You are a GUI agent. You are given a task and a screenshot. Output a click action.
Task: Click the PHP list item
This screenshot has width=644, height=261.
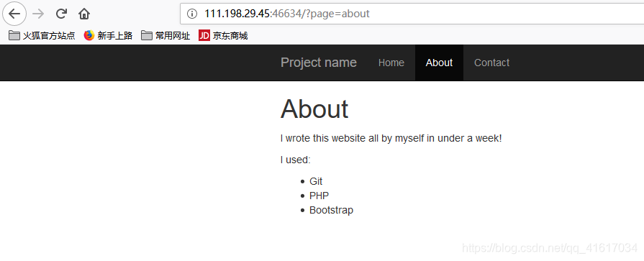(x=319, y=196)
